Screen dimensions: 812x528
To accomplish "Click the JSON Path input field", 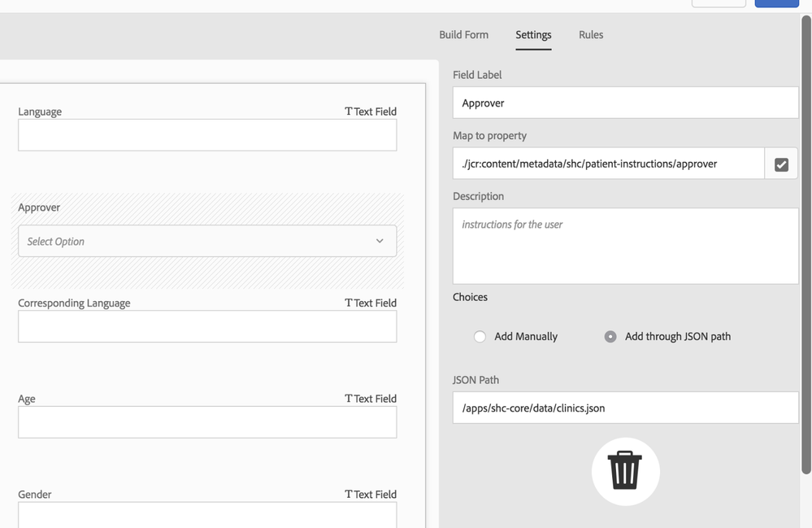I will tap(625, 408).
